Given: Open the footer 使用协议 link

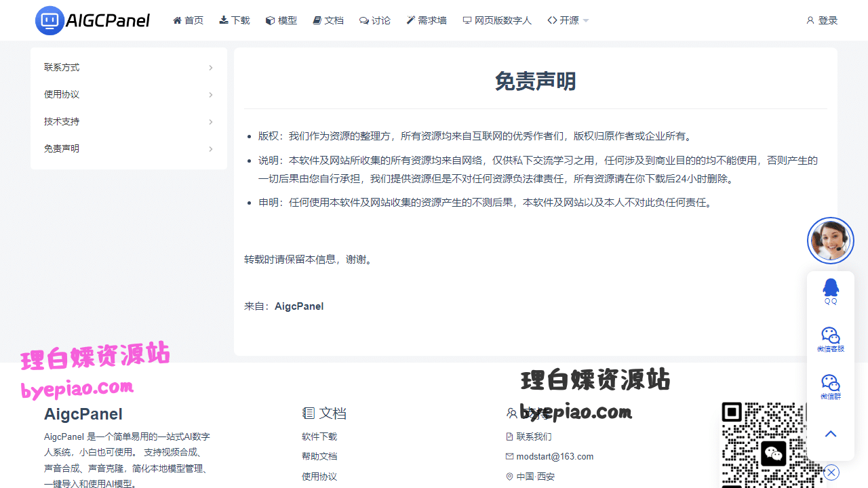Looking at the screenshot, I should (x=319, y=476).
